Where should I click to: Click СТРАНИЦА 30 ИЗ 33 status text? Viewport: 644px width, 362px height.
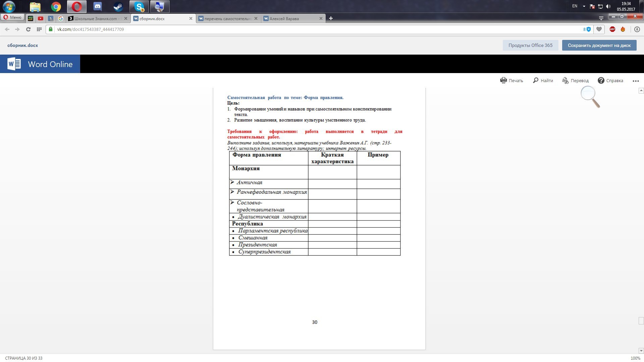(24, 358)
